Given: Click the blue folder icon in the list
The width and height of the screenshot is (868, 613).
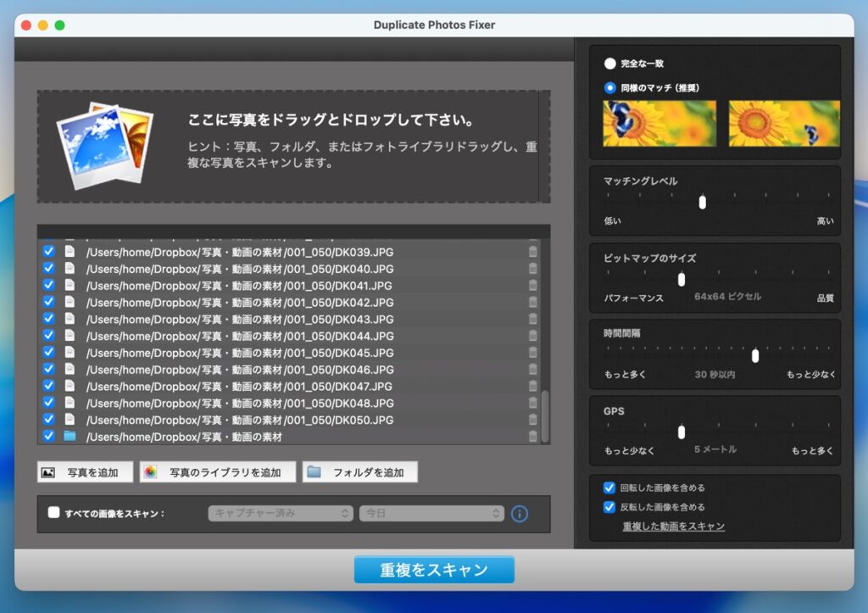Looking at the screenshot, I should pyautogui.click(x=70, y=437).
